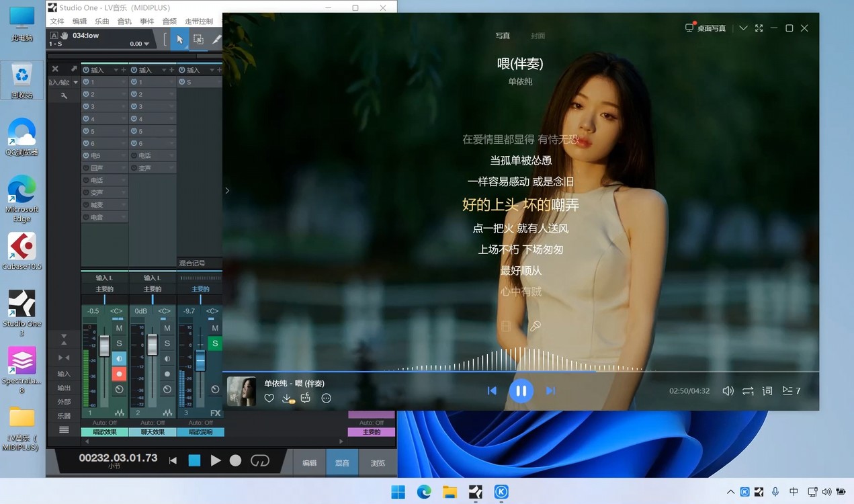Click the 输出 button in mixer sidebar
The width and height of the screenshot is (854, 504).
click(x=64, y=388)
